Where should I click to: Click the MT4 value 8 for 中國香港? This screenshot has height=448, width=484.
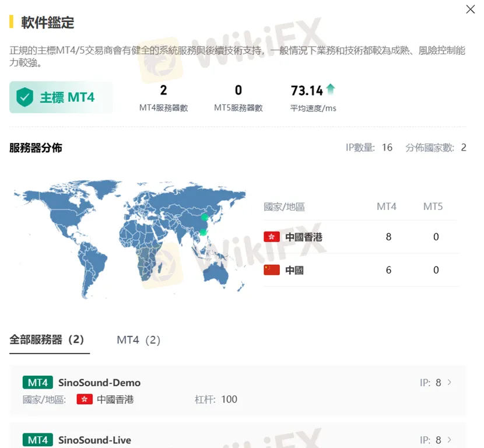388,237
